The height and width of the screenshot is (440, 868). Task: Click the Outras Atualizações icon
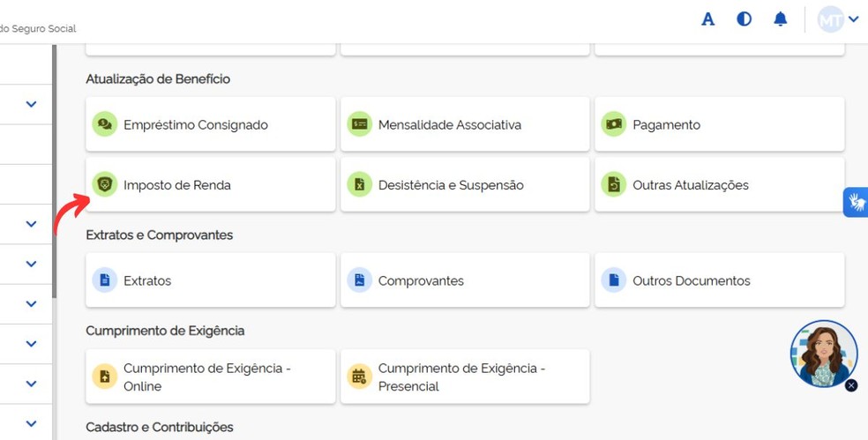(x=613, y=185)
